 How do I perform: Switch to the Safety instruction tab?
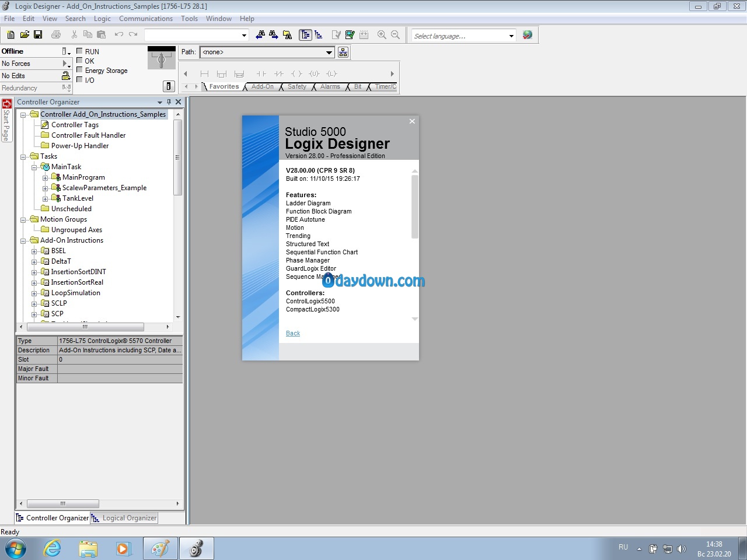[296, 87]
